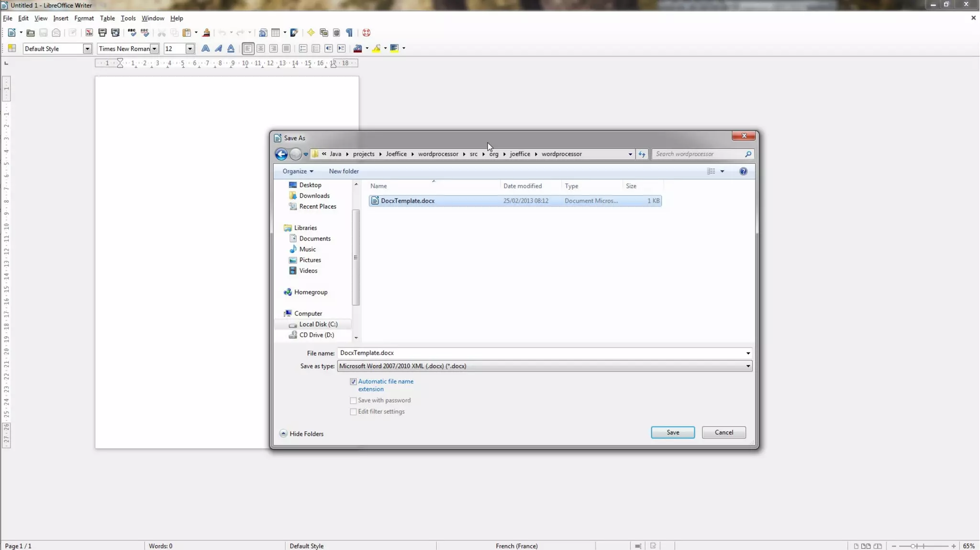
Task: Check Edit filter settings option
Action: click(x=353, y=412)
